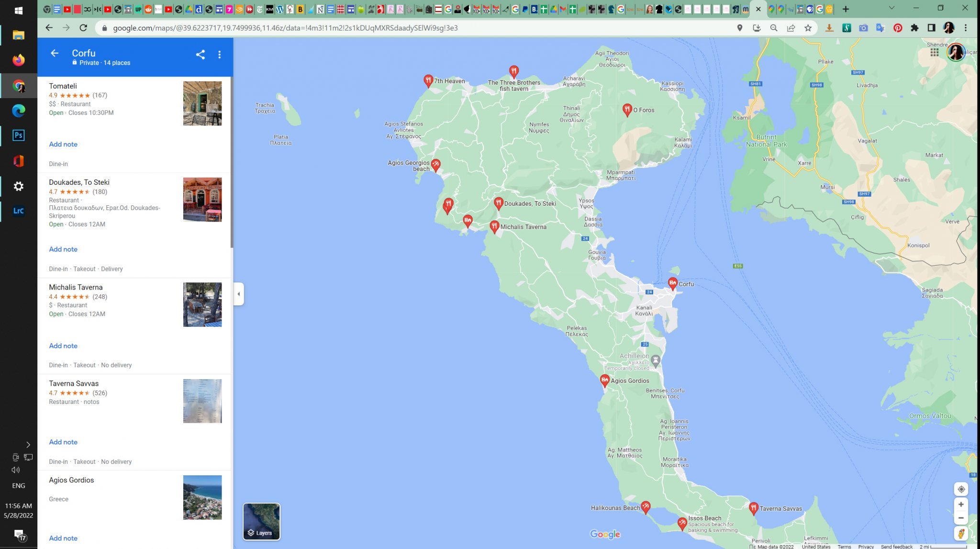
Task: Collapse the side panel arrow
Action: tap(239, 294)
